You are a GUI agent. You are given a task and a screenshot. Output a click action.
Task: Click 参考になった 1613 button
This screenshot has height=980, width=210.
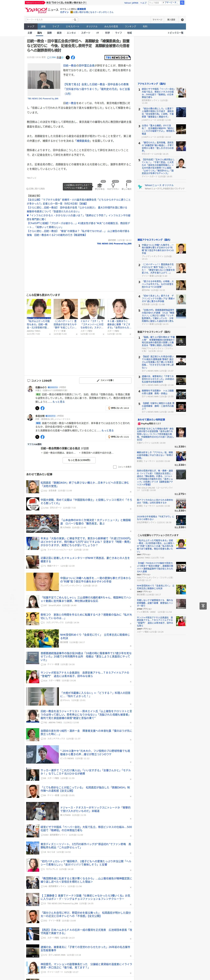(119, 408)
